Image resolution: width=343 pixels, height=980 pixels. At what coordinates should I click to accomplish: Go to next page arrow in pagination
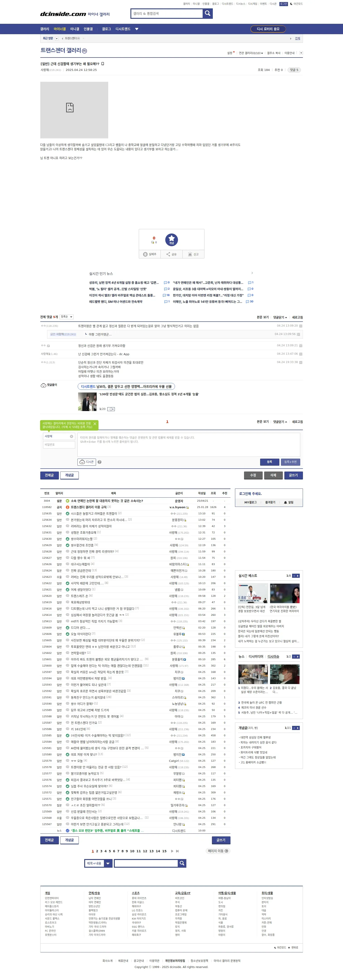click(x=172, y=851)
